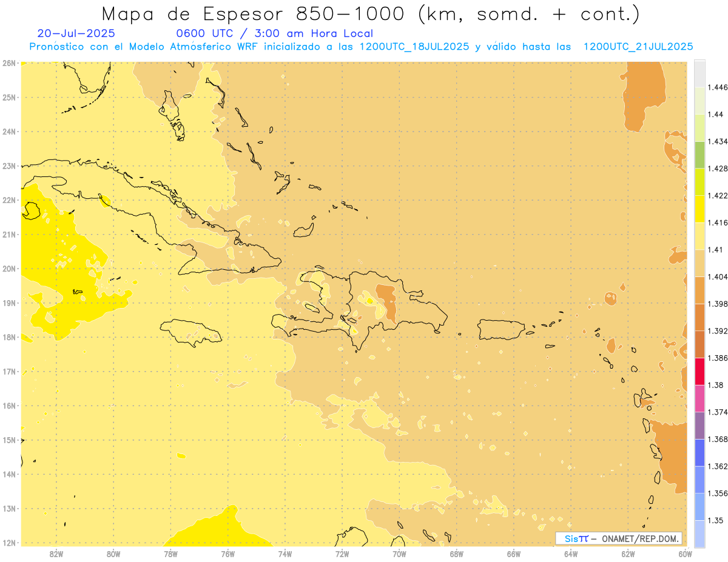Image resolution: width=728 pixels, height=562 pixels.
Task: Click the 1.404 colorbar value
Action: (x=718, y=276)
